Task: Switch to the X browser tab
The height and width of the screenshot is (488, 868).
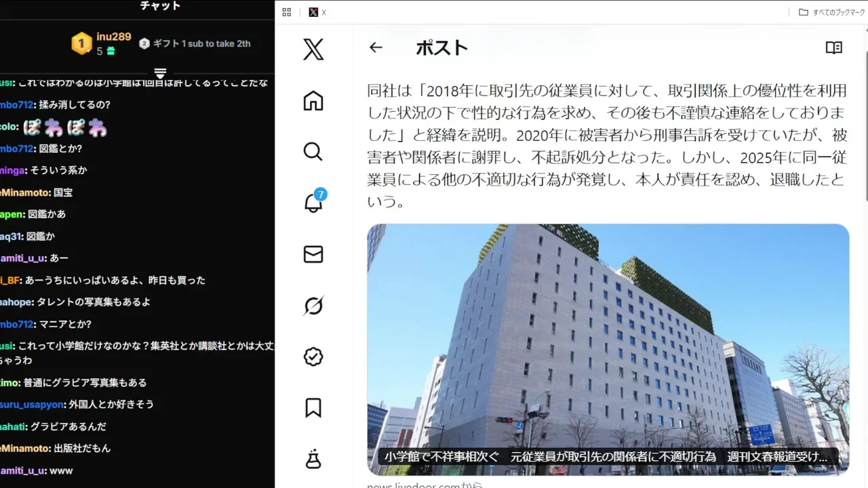Action: pyautogui.click(x=317, y=12)
